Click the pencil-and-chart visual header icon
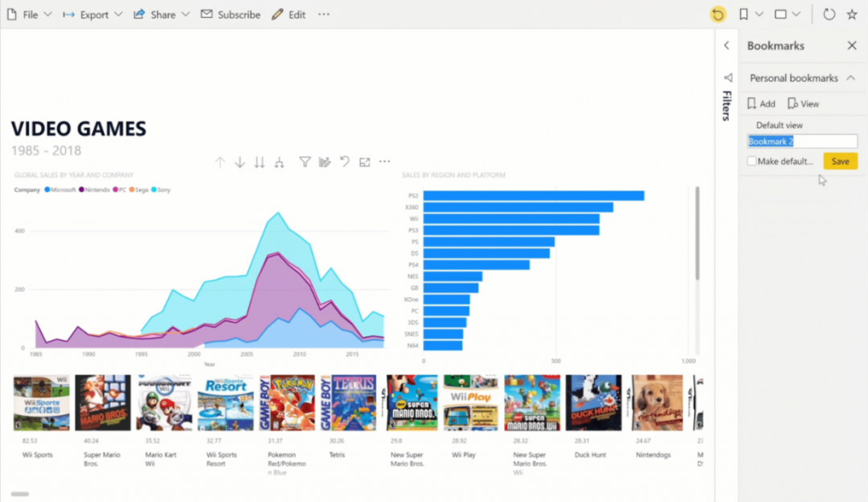This screenshot has height=502, width=868. [x=325, y=162]
